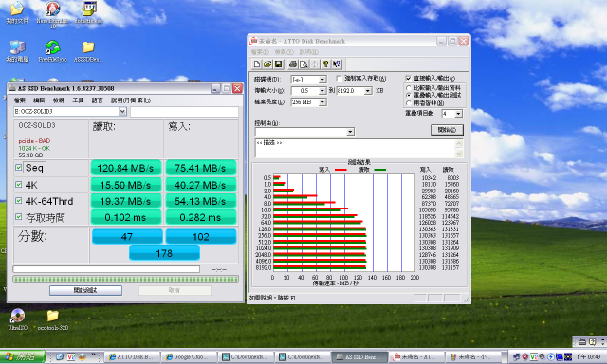Click the description box scroll down arrow
Image resolution: width=607 pixels, height=364 pixels.
click(x=459, y=154)
